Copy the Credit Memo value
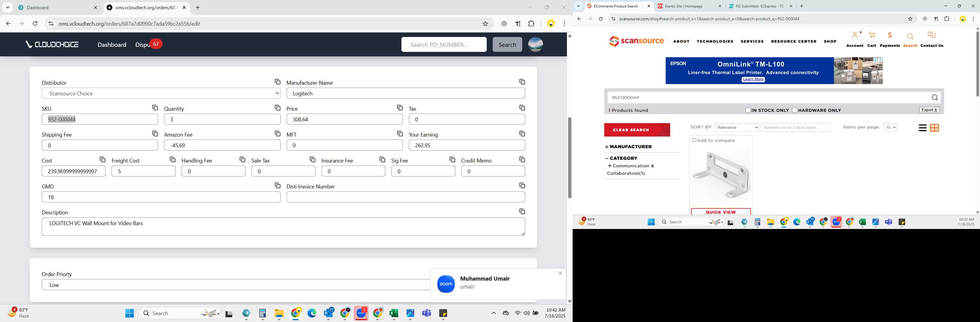This screenshot has height=322, width=980. 522,159
